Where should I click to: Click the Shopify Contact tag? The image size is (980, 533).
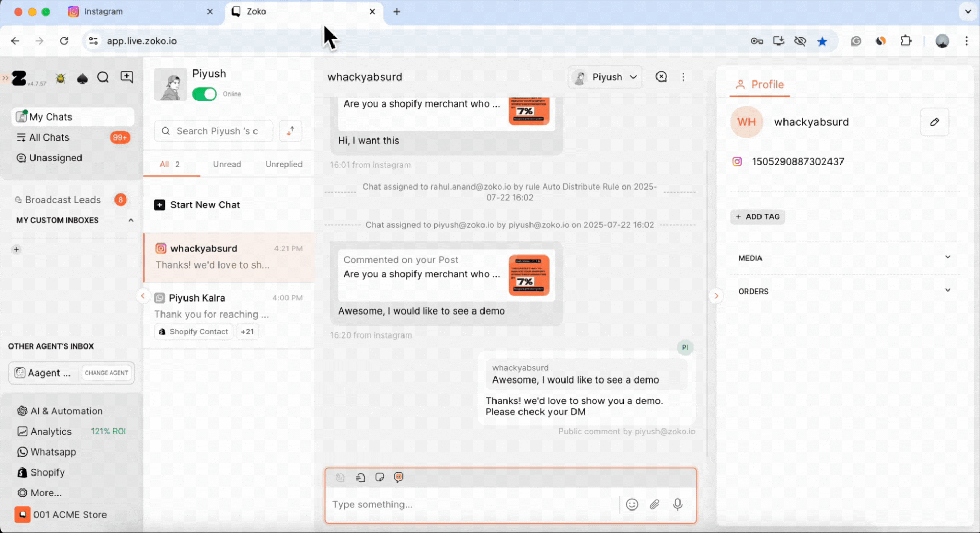[x=193, y=332]
